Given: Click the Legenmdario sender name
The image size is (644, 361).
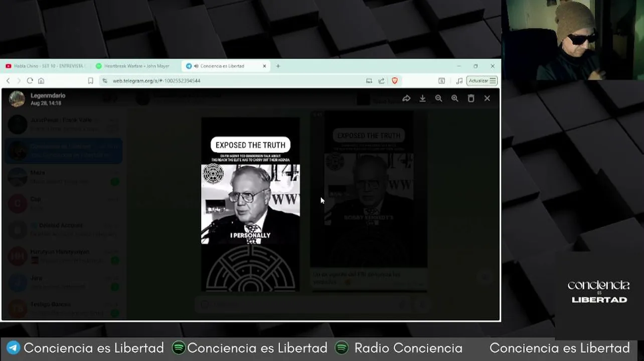Looking at the screenshot, I should [48, 96].
